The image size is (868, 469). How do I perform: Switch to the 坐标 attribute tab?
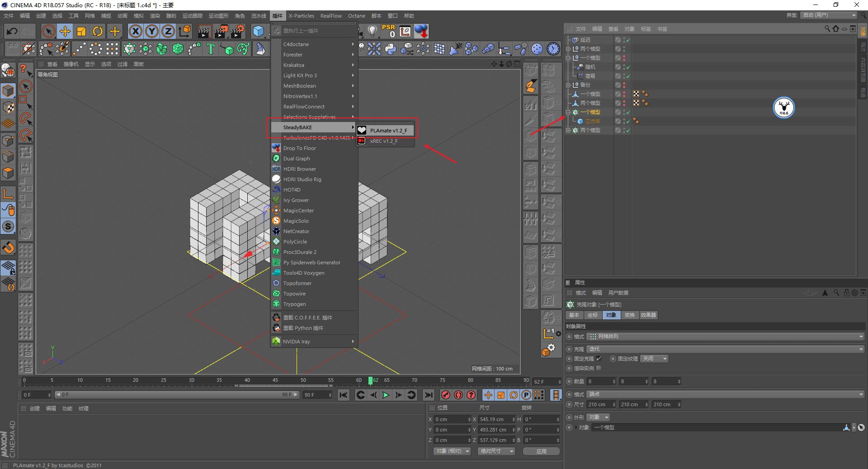(x=592, y=315)
